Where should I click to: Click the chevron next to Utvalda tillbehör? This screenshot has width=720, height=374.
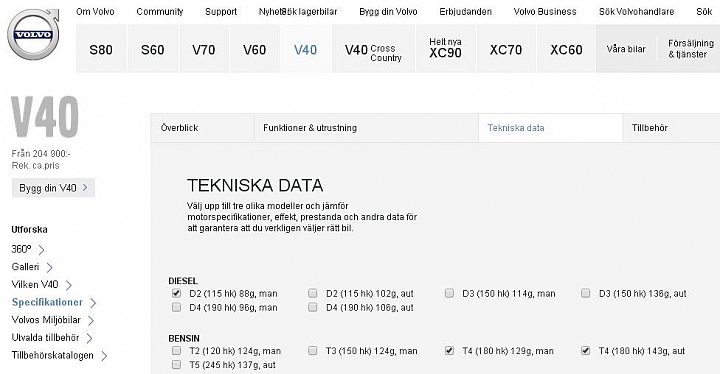coord(90,338)
